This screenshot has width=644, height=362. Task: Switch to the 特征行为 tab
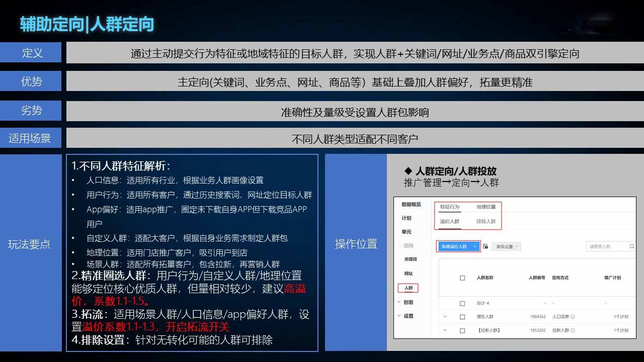pyautogui.click(x=449, y=207)
